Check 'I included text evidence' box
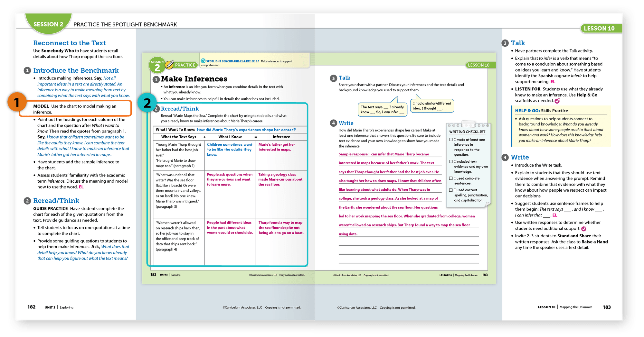 click(x=451, y=161)
